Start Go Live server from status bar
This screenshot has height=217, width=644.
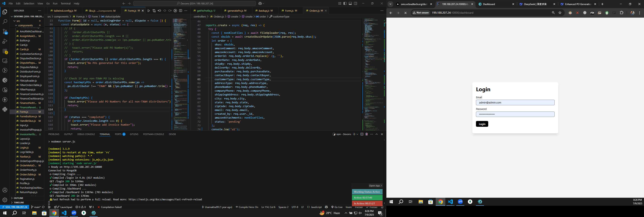(x=337, y=207)
